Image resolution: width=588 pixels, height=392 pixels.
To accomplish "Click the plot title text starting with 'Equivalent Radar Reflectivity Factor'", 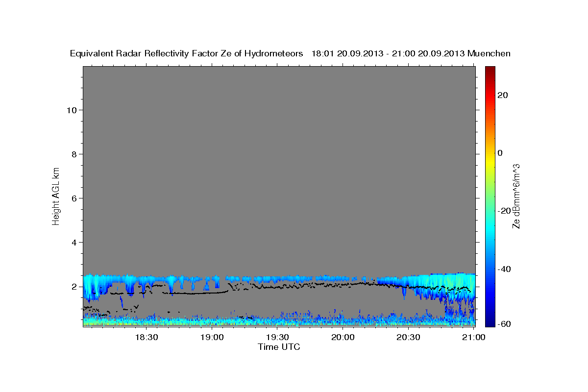I will [x=290, y=54].
